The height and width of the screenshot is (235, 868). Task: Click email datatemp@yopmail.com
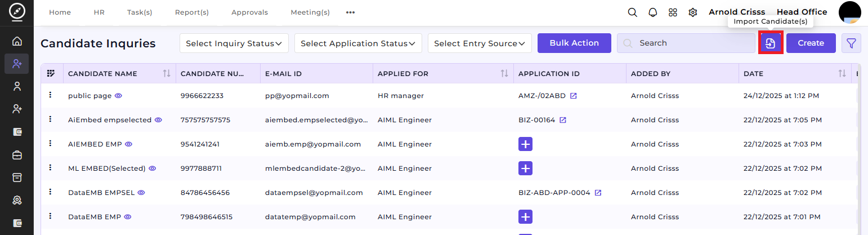coord(310,217)
